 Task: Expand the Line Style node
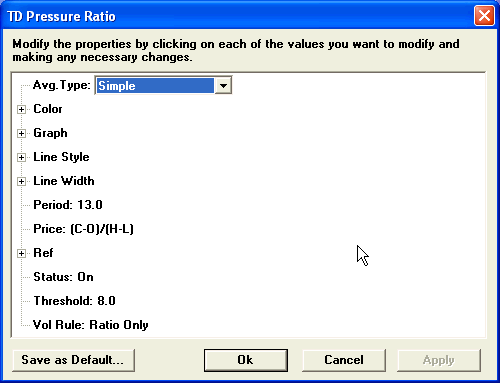[21, 157]
